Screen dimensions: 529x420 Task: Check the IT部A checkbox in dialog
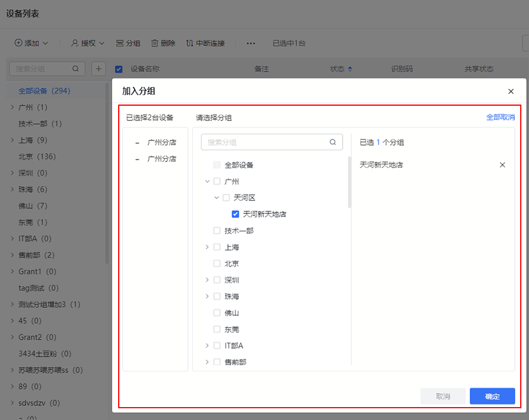(x=217, y=345)
